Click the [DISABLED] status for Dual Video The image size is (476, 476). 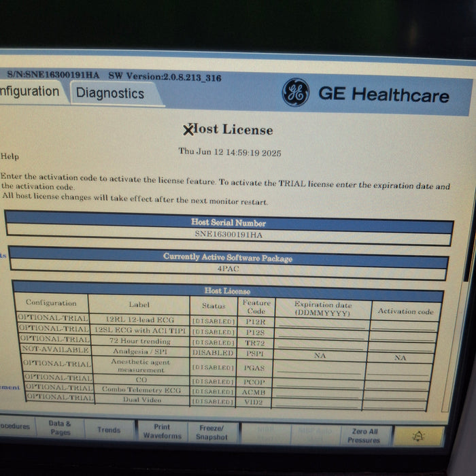coord(213,402)
